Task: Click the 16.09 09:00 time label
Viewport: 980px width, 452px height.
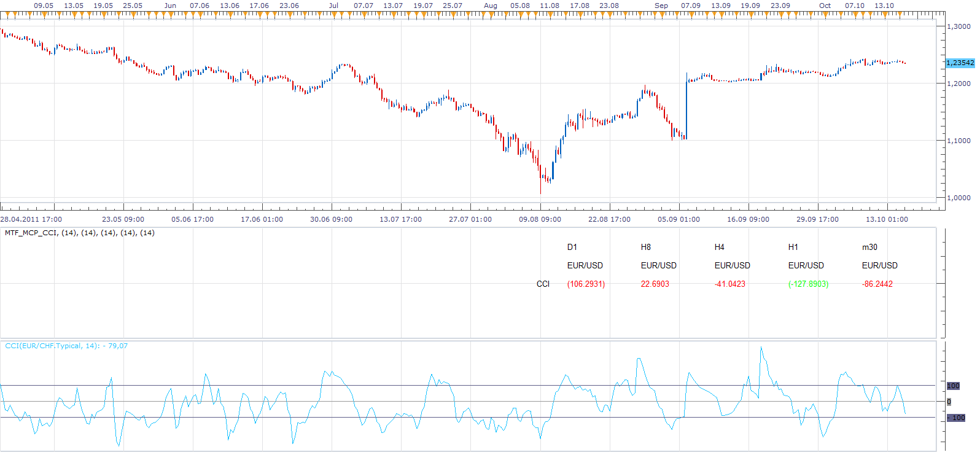Action: [748, 219]
